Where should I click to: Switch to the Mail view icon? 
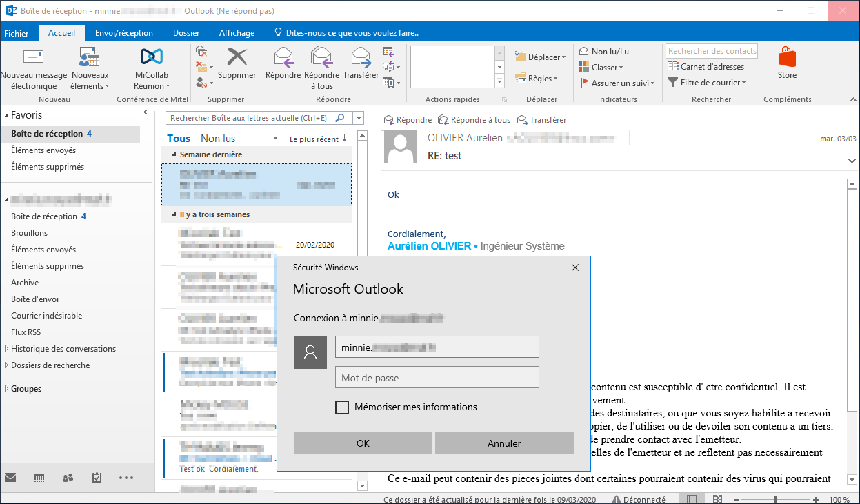[10, 477]
